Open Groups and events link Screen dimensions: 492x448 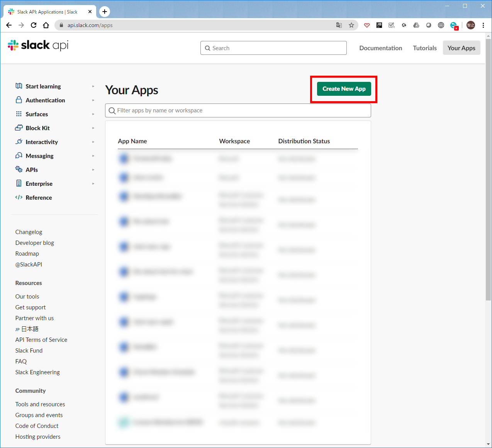(39, 415)
